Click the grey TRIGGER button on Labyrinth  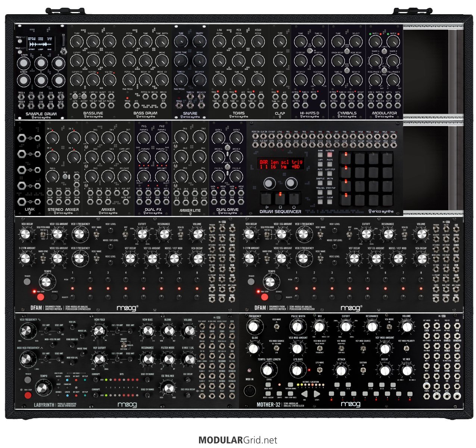pyautogui.click(x=28, y=380)
